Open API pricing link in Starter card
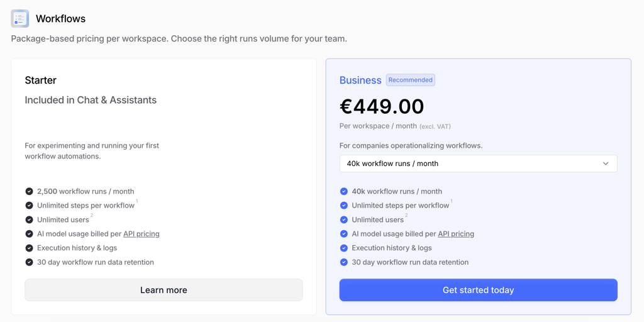644x322 pixels. click(142, 234)
